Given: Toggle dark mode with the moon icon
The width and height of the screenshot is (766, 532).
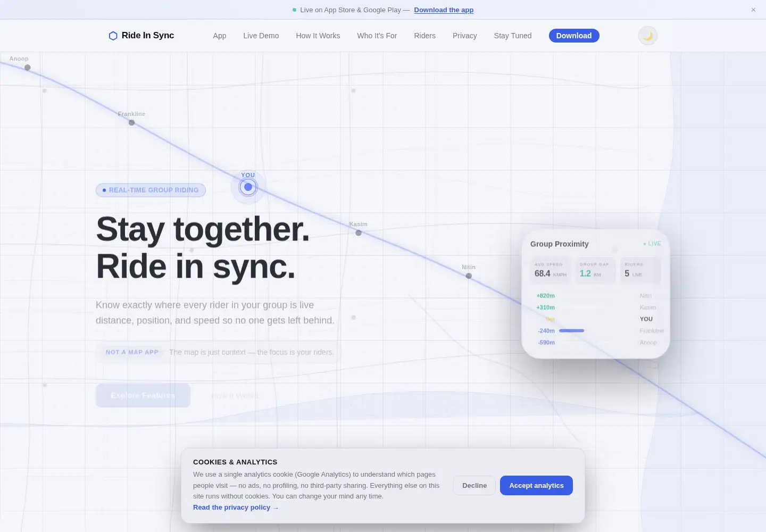Looking at the screenshot, I should (x=648, y=36).
